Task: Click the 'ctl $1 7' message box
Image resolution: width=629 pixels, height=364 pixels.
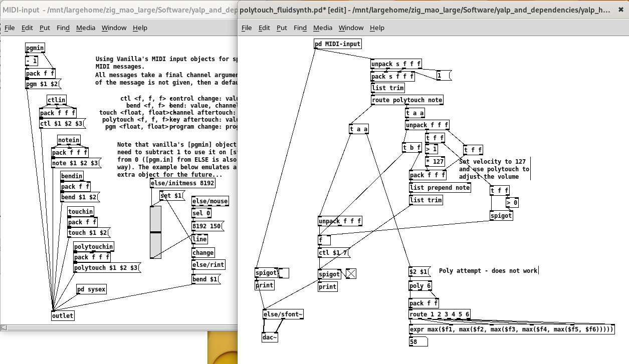Action: [x=333, y=253]
